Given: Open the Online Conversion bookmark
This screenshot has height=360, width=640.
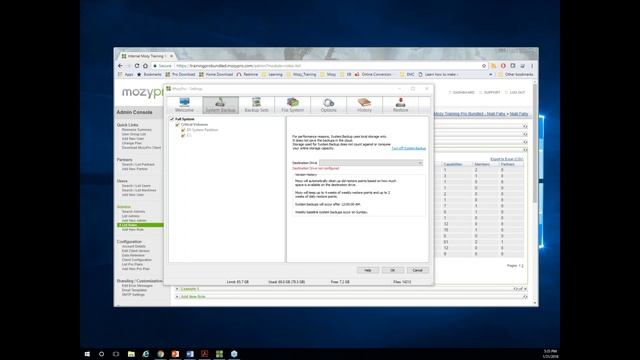Looking at the screenshot, I should pos(373,75).
